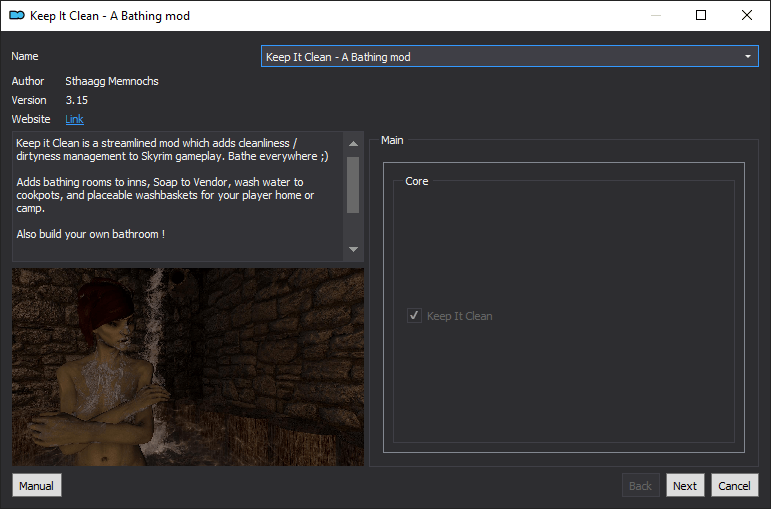The height and width of the screenshot is (509, 771).
Task: Click the Author label
Action: 28,81
